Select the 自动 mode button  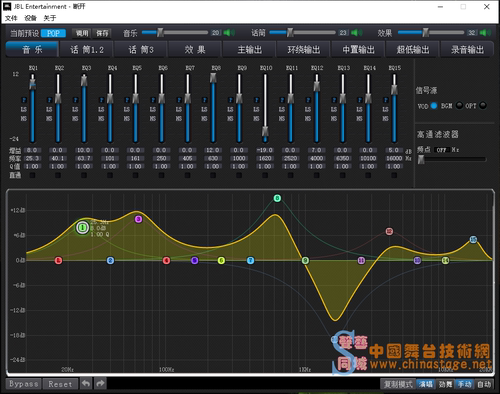click(484, 384)
